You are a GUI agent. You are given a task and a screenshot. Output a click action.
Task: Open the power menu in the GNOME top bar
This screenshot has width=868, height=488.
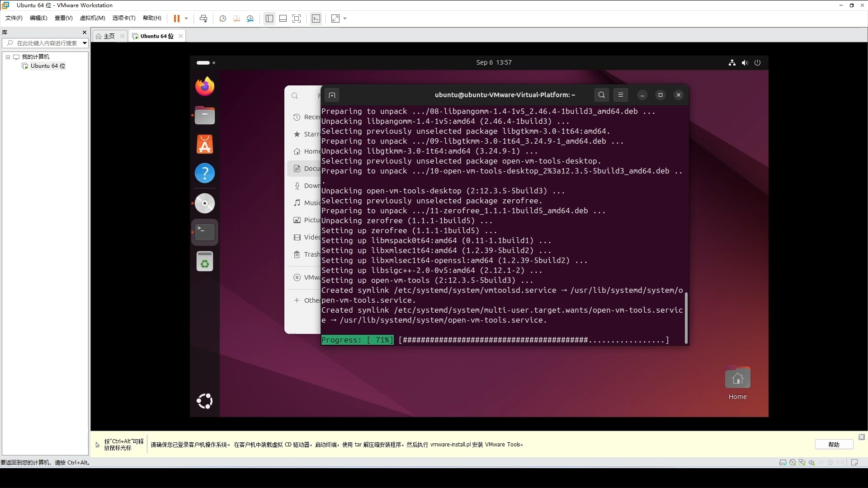758,63
